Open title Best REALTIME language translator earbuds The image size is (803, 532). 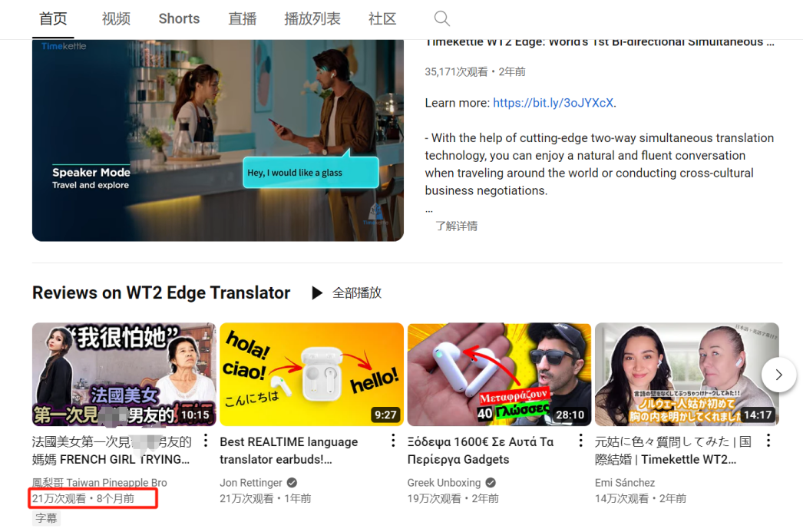[x=289, y=451]
